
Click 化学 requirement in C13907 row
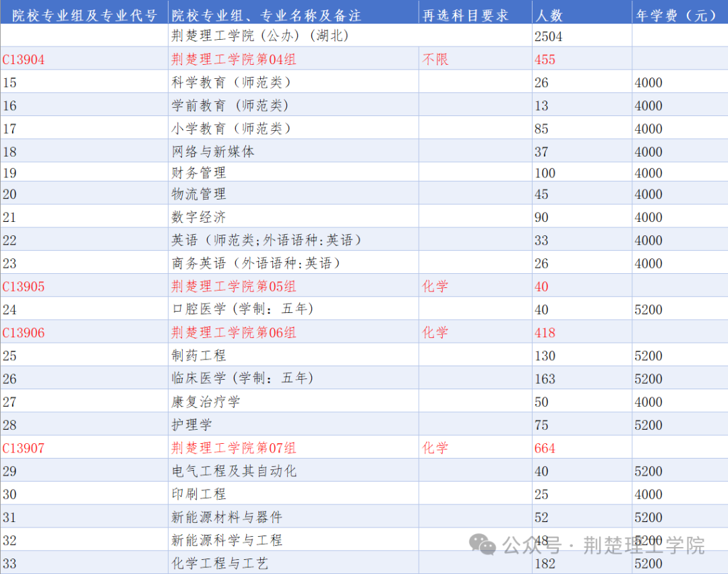(435, 448)
